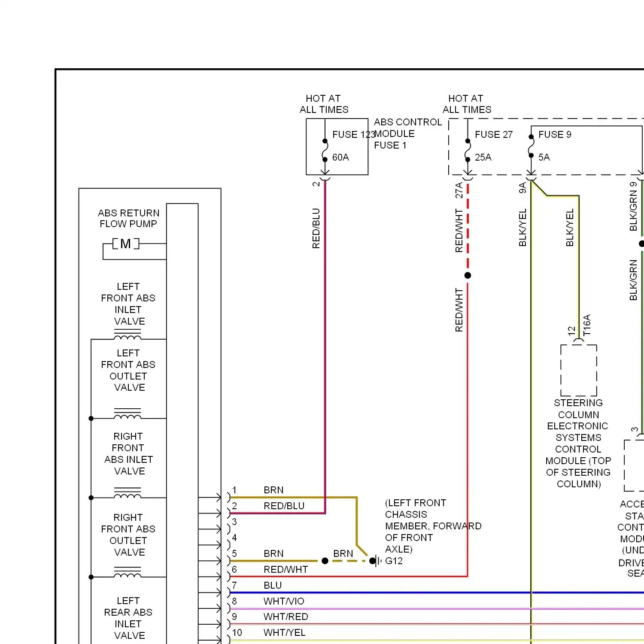Click the BRN label on pin 1 row

[x=273, y=490]
